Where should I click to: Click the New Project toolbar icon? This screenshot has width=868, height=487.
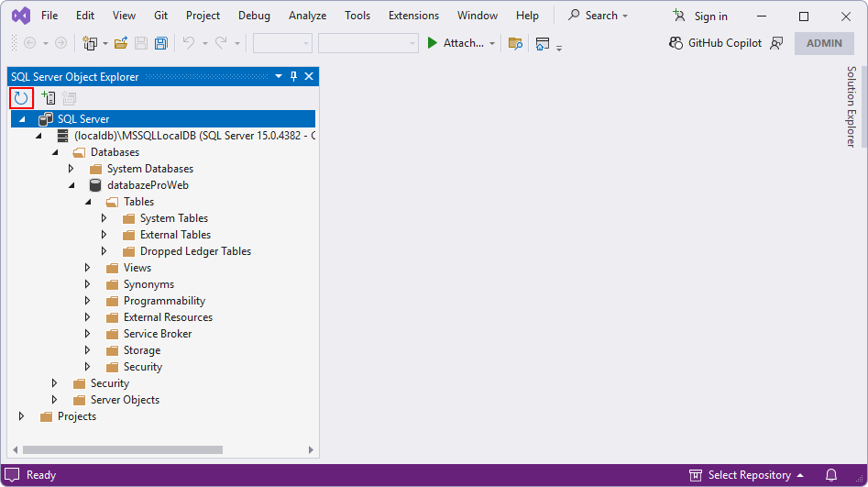90,43
